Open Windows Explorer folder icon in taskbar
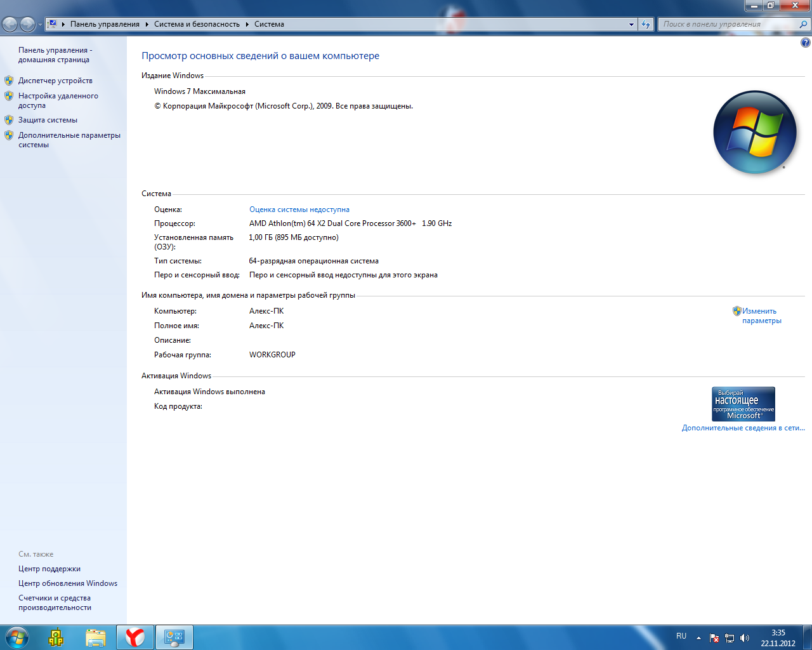812x650 pixels. click(95, 637)
